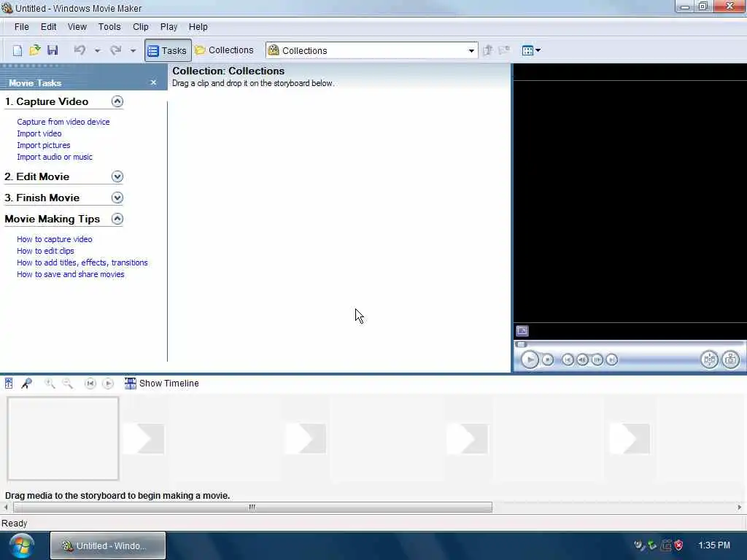Click the monitor Back button
This screenshot has width=747, height=560.
tap(568, 359)
